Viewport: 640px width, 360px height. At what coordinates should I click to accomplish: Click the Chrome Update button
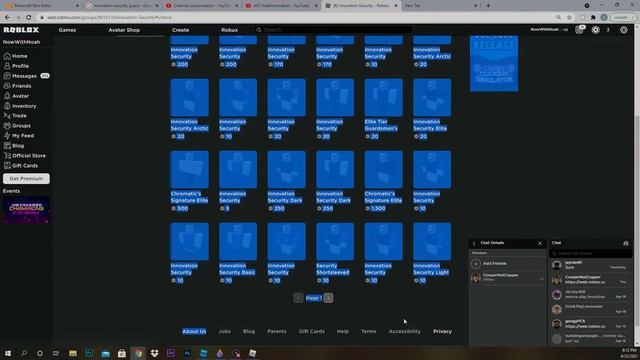(x=620, y=18)
